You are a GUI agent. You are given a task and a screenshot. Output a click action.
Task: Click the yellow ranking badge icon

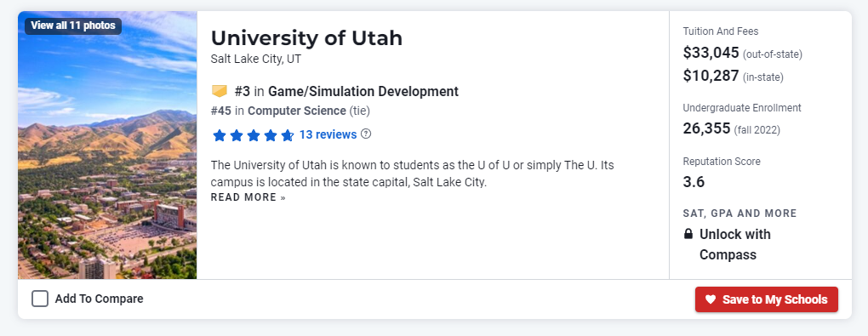pyautogui.click(x=220, y=91)
